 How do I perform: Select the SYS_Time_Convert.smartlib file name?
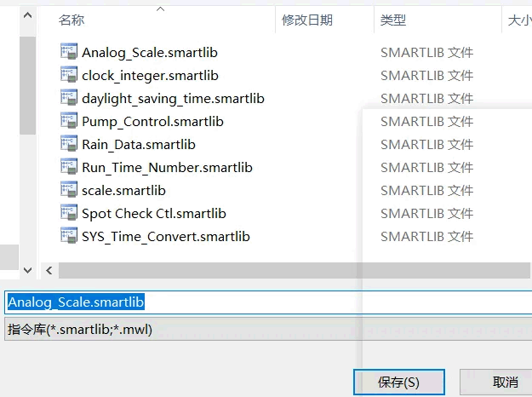tap(166, 236)
